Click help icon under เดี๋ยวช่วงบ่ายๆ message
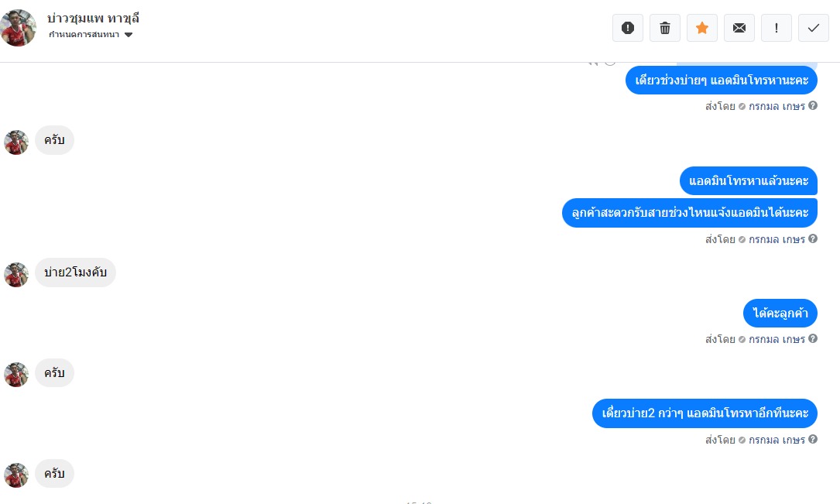840x504 pixels. pyautogui.click(x=813, y=105)
